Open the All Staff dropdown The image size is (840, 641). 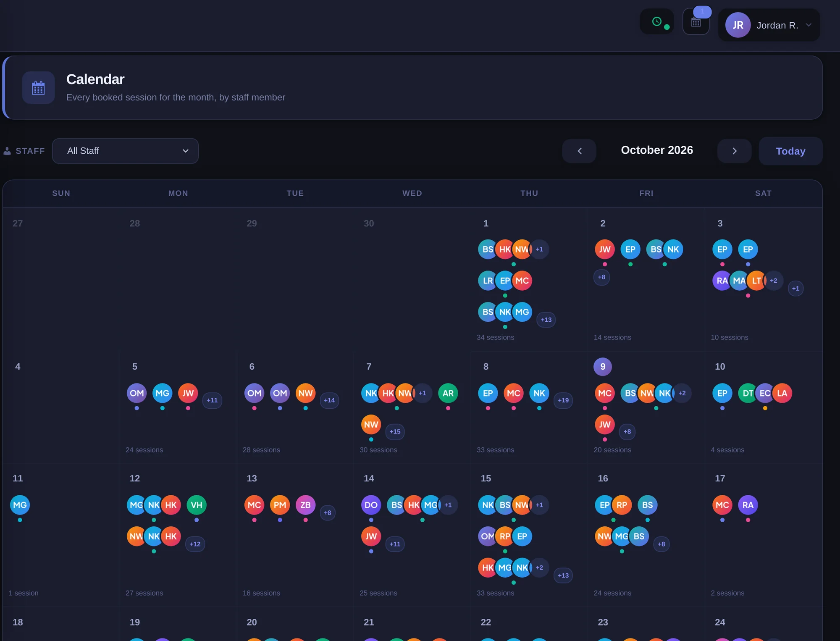(x=125, y=151)
